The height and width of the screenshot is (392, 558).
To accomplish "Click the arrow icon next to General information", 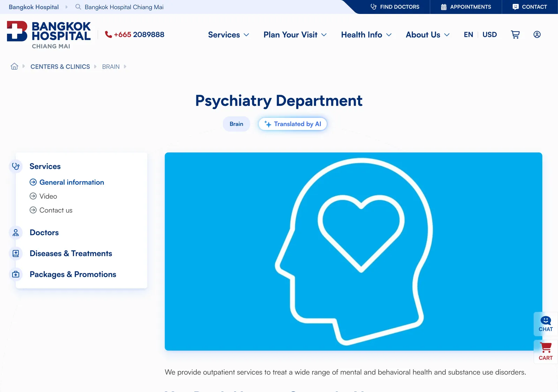I will (x=33, y=182).
